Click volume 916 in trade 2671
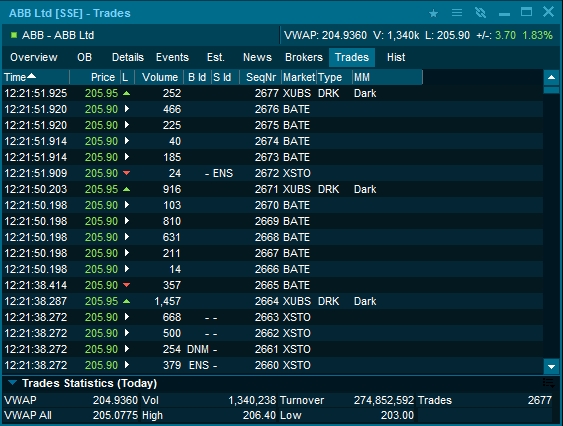The image size is (563, 426). pyautogui.click(x=172, y=189)
